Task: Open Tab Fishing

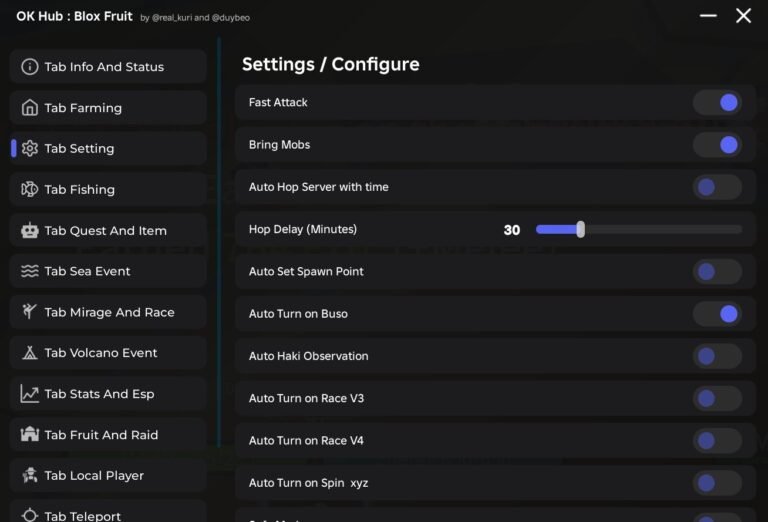Action: pyautogui.click(x=108, y=189)
